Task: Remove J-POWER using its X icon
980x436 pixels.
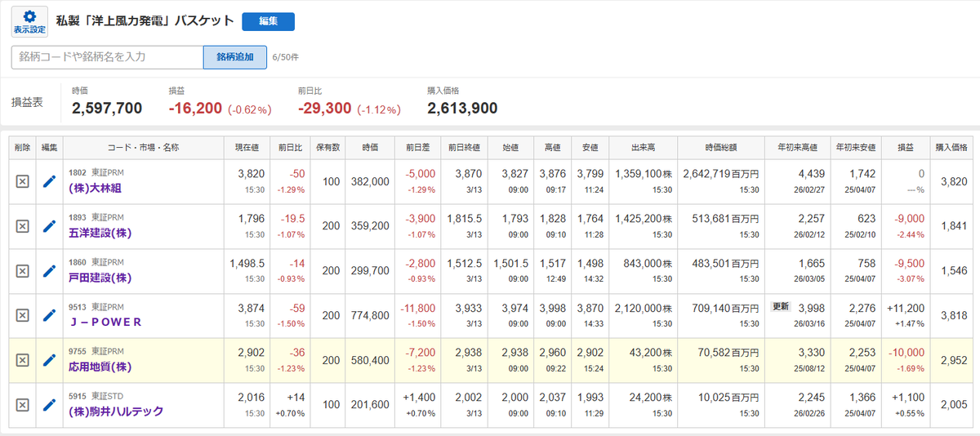Action: (x=23, y=315)
